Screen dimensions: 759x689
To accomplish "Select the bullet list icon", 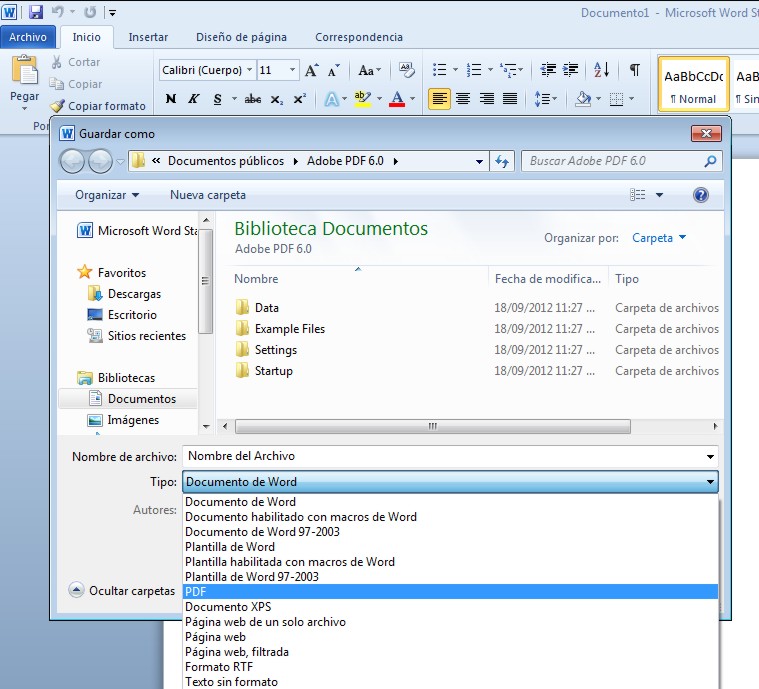I will coord(439,70).
